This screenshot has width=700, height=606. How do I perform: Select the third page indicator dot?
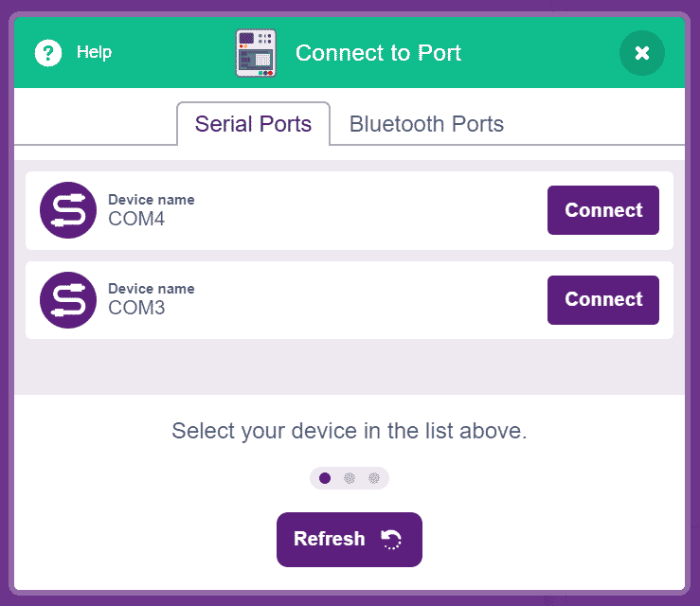374,478
